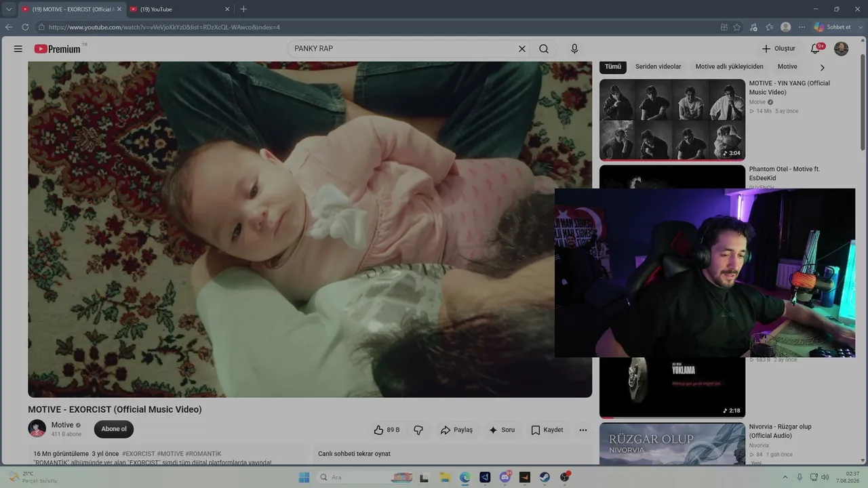Reload the current page

click(x=25, y=27)
